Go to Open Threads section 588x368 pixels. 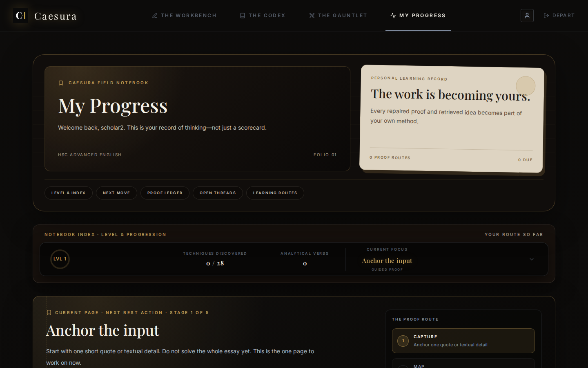point(218,193)
